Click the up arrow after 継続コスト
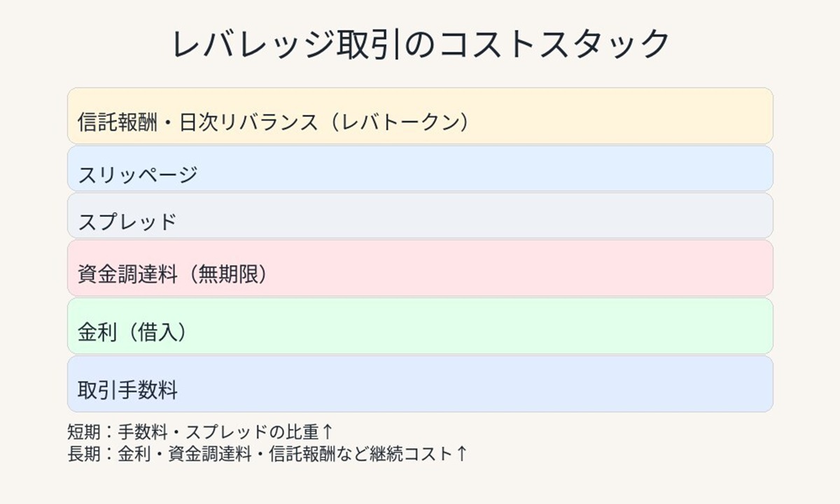 (x=461, y=454)
